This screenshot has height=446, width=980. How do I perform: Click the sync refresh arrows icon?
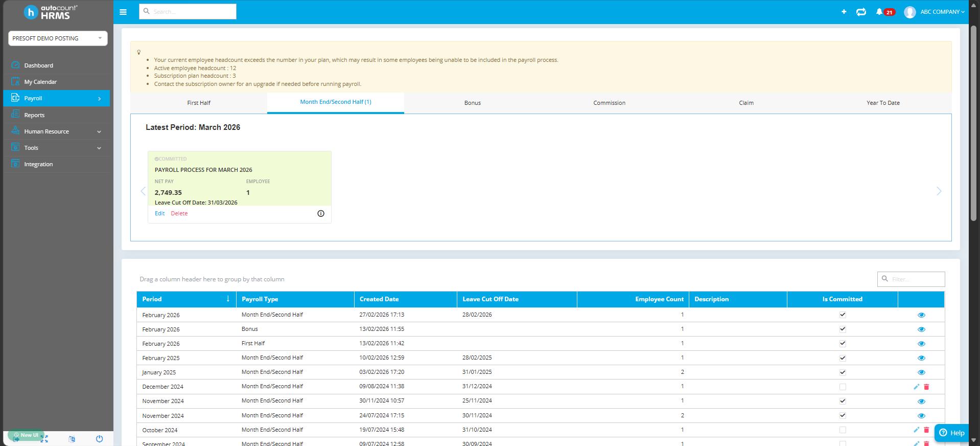pos(861,12)
